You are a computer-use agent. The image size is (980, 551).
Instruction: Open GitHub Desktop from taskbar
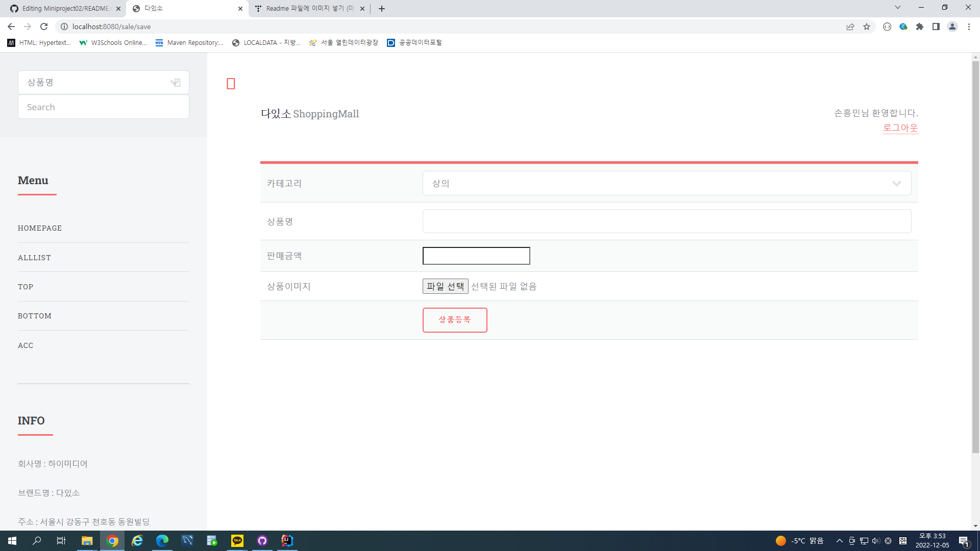click(262, 541)
